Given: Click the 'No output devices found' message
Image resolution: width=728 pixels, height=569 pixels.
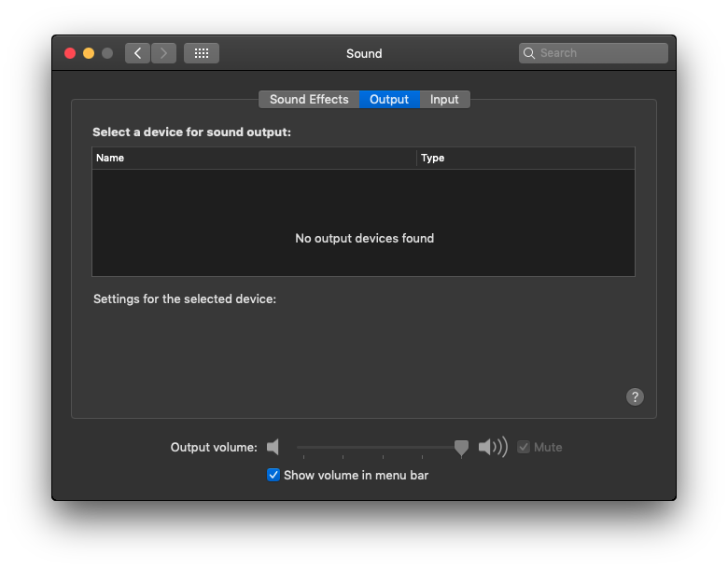Looking at the screenshot, I should [364, 238].
